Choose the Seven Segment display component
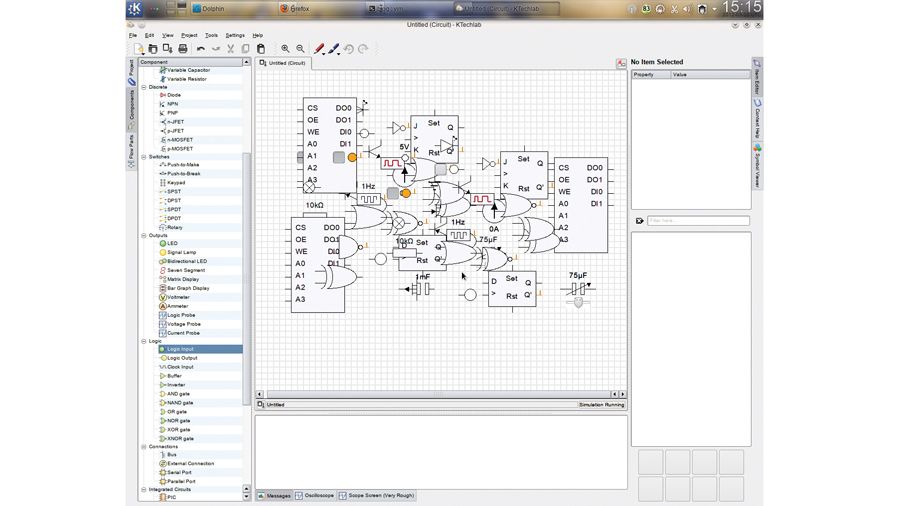 point(185,270)
